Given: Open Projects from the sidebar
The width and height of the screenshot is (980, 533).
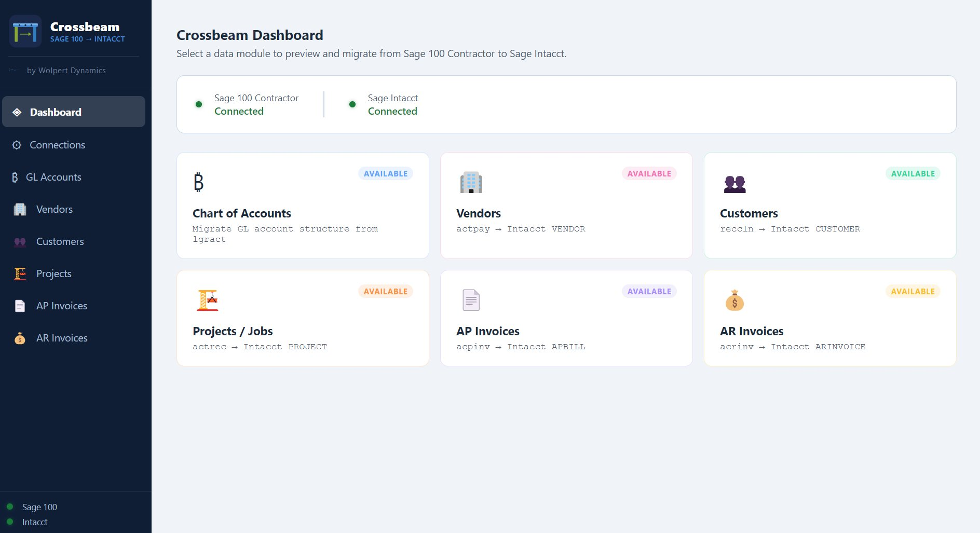Looking at the screenshot, I should pos(74,274).
